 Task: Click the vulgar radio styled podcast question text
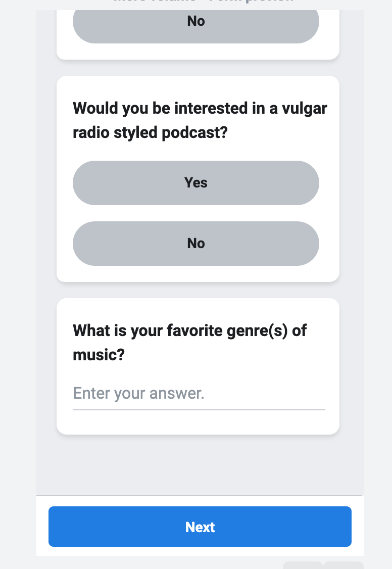click(200, 121)
